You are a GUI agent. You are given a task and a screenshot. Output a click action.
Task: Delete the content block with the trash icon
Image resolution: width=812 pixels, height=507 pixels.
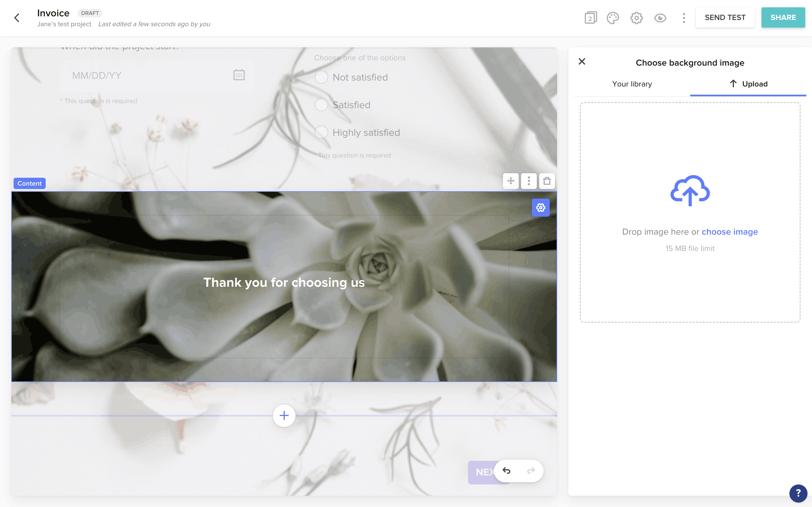[547, 181]
